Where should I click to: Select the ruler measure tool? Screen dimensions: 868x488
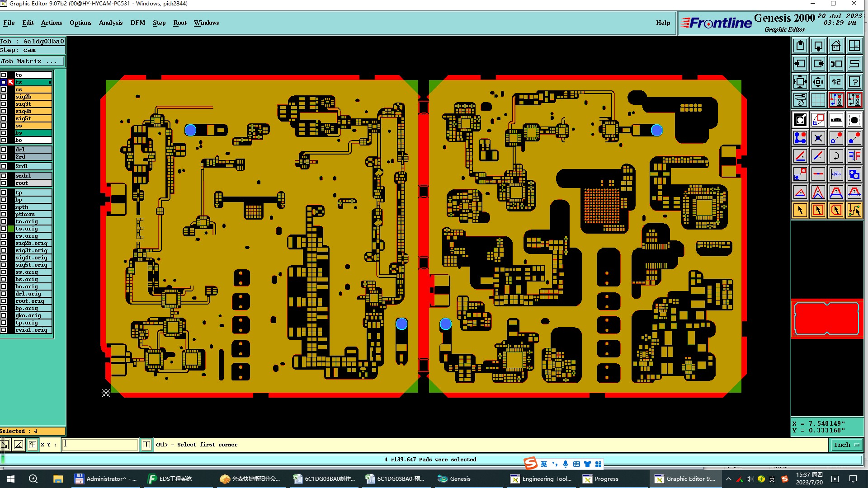(836, 120)
